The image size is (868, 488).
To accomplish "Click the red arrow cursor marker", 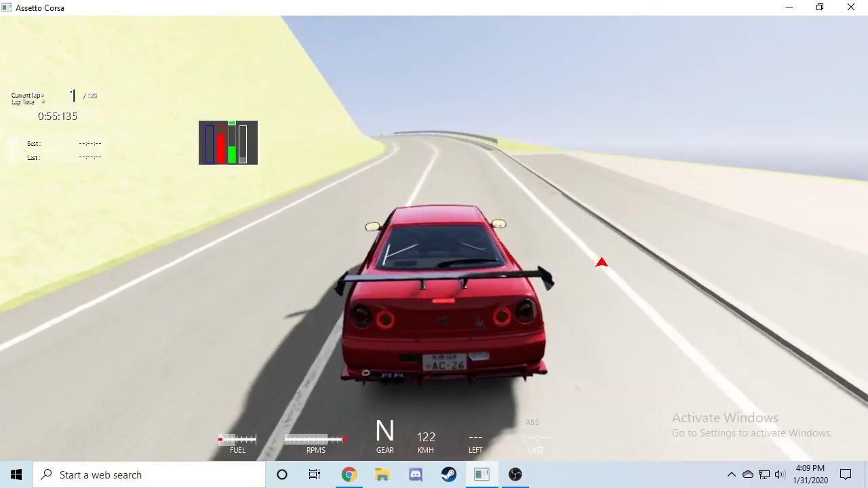I will [x=601, y=262].
